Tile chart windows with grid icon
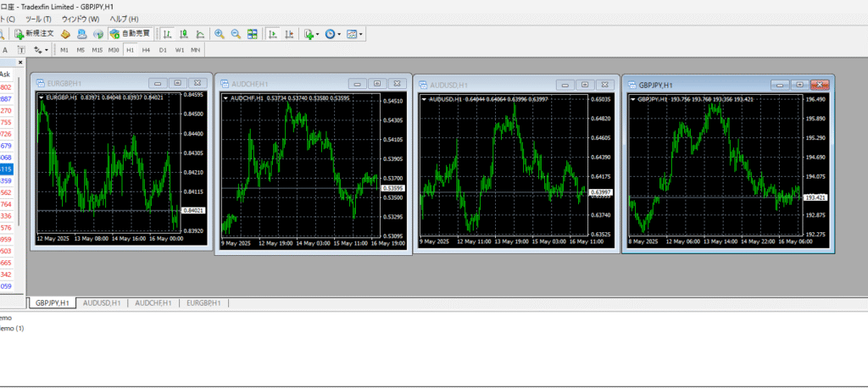Viewport: 868px width, 388px height. point(253,34)
